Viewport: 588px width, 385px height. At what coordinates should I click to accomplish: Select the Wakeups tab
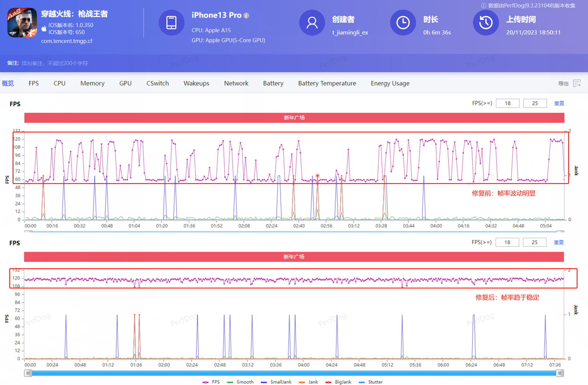click(x=196, y=83)
